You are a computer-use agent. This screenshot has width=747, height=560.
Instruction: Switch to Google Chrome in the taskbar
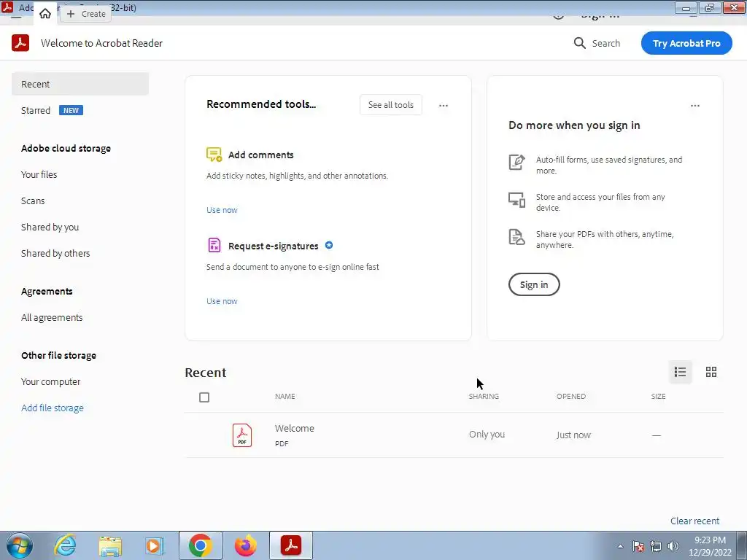coord(200,545)
